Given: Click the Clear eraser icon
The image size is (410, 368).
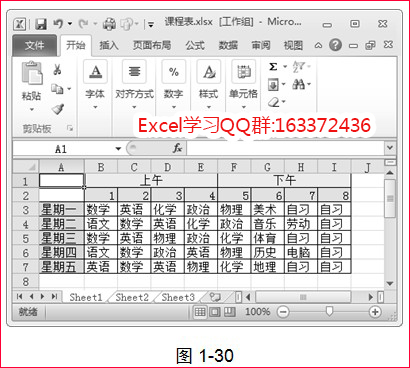Looking at the screenshot, I should pos(274,102).
